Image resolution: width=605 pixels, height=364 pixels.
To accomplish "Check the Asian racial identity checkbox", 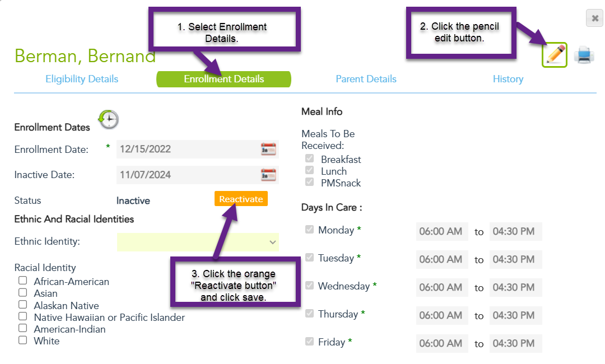I will (23, 292).
